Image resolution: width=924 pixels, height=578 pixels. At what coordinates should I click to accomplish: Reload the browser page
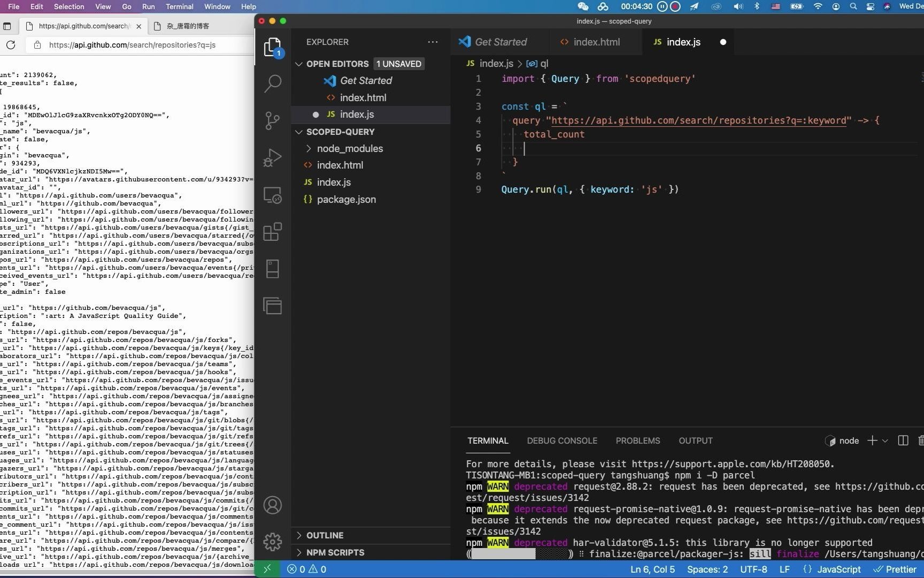pos(11,45)
